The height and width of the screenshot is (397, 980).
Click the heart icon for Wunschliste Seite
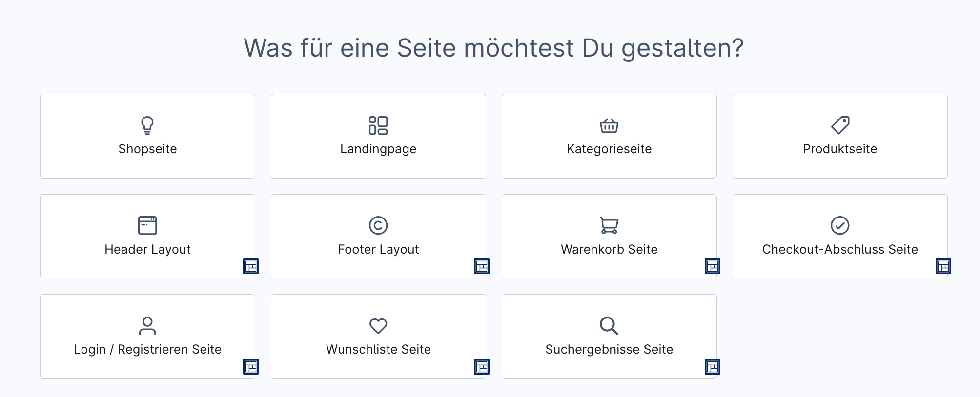[378, 326]
